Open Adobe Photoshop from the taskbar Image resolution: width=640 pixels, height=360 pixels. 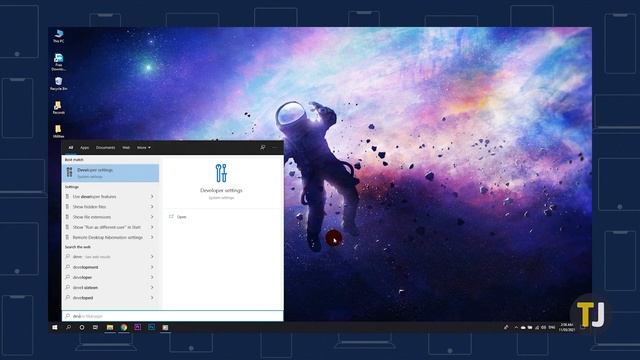(151, 327)
